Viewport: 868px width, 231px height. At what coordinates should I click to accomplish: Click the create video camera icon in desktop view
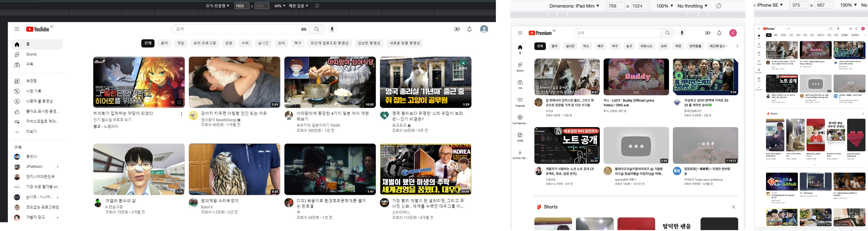point(457,29)
